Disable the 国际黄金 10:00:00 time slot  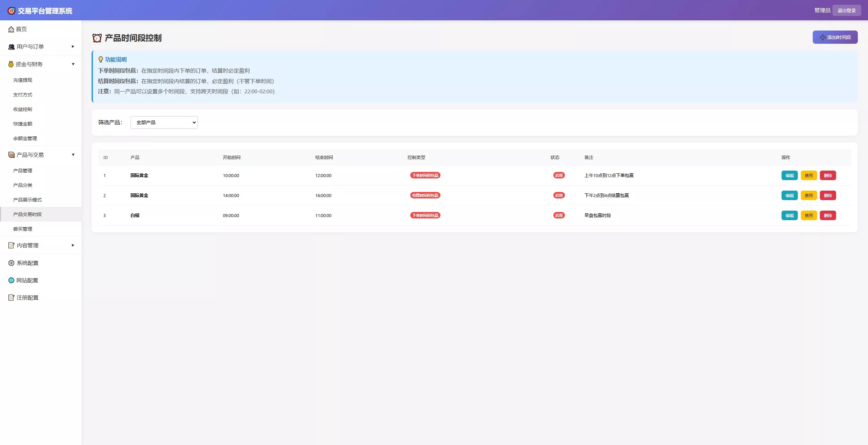(x=809, y=175)
